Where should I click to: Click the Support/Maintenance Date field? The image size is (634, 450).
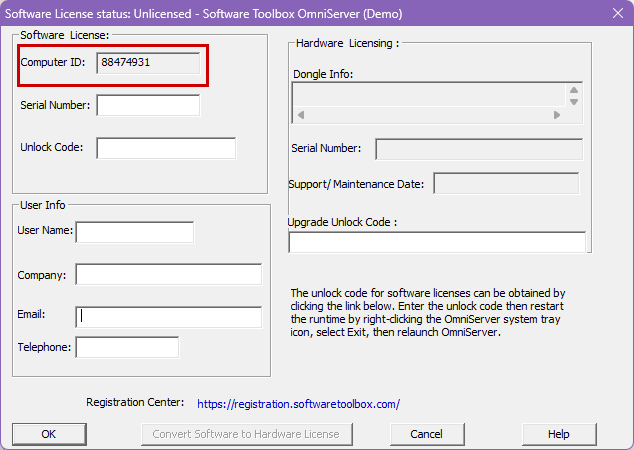coord(506,184)
